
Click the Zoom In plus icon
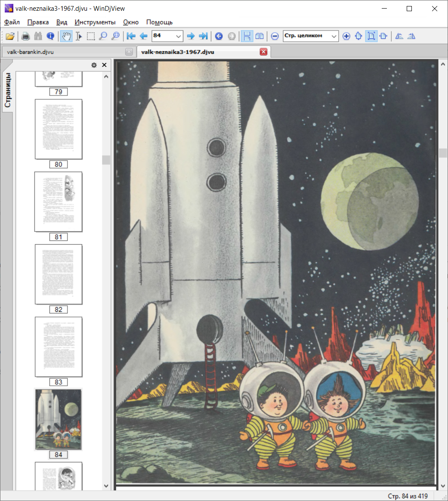coord(346,36)
